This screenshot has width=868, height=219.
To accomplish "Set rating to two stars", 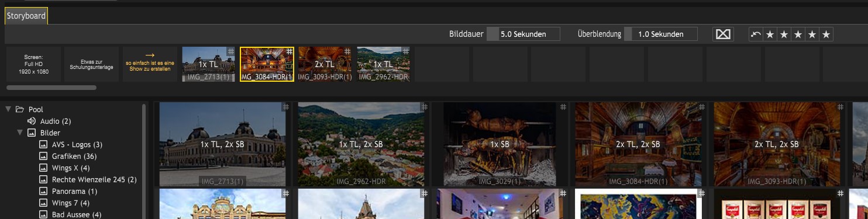I will tap(784, 34).
